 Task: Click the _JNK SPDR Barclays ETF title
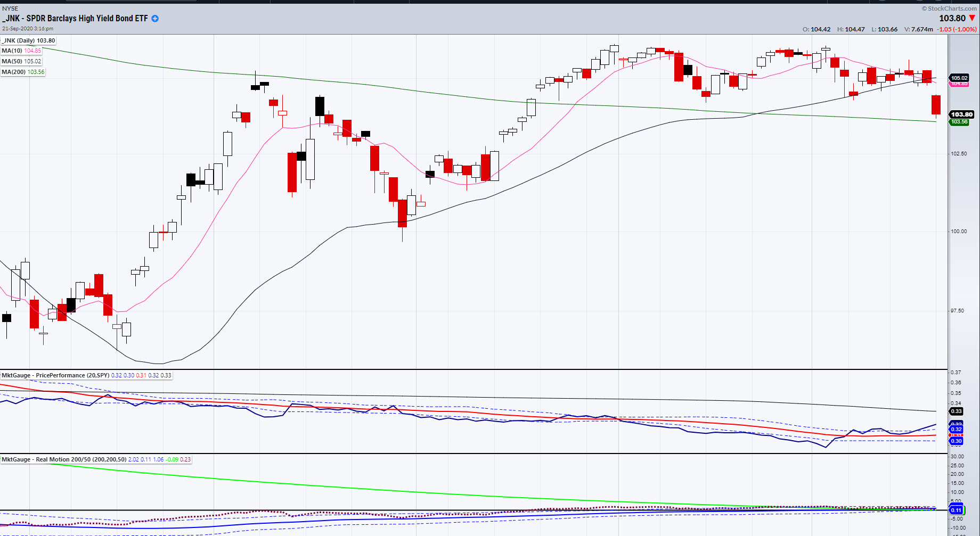[75, 19]
